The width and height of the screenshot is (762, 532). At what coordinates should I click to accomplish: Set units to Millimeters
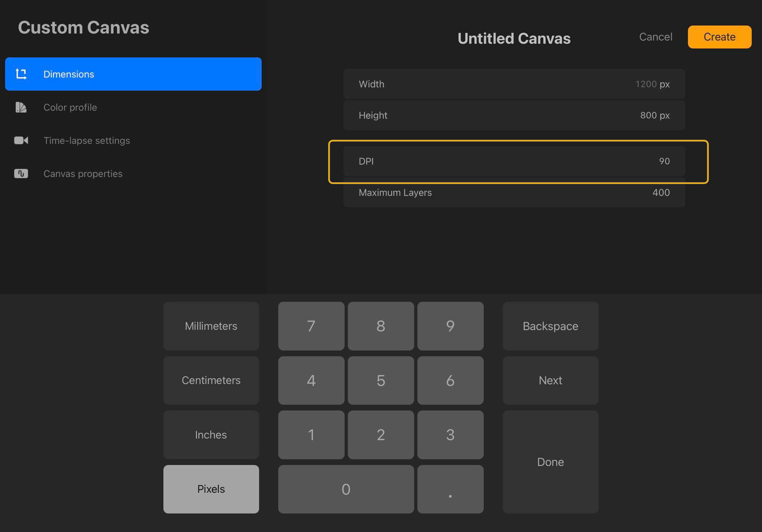pyautogui.click(x=211, y=326)
